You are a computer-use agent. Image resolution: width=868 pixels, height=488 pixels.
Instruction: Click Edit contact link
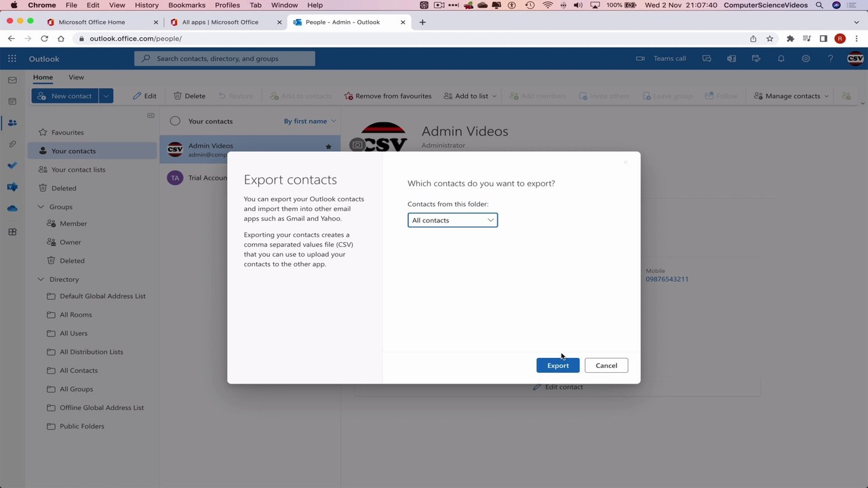tap(557, 387)
